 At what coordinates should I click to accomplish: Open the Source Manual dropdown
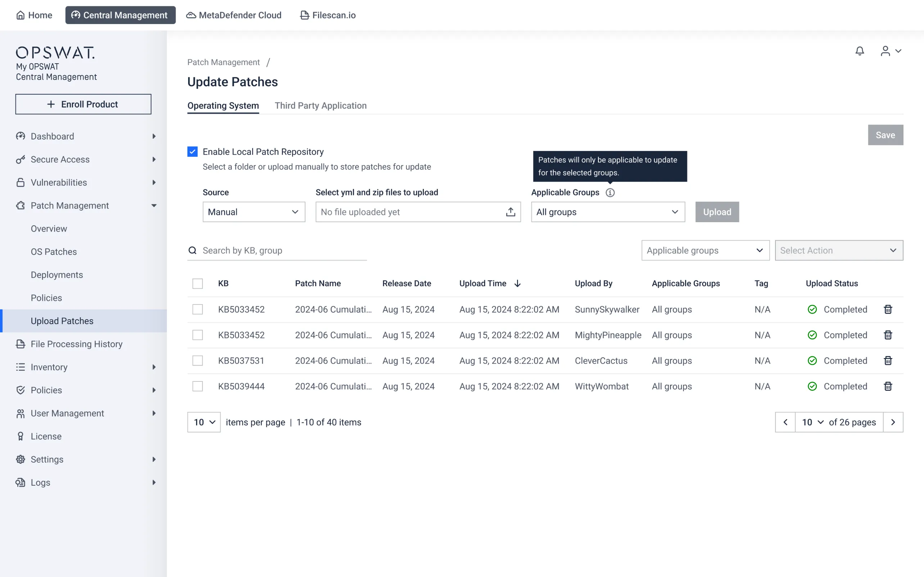coord(254,212)
